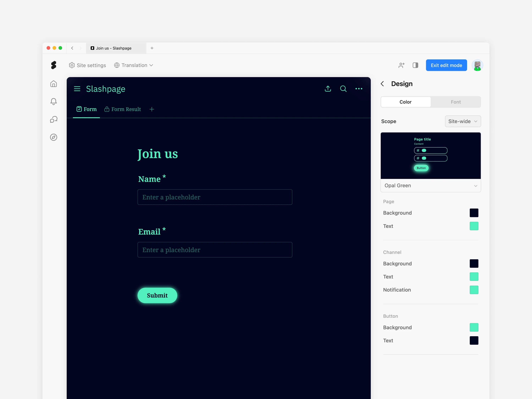This screenshot has height=399, width=532.
Task: Open Site settings
Action: point(87,65)
